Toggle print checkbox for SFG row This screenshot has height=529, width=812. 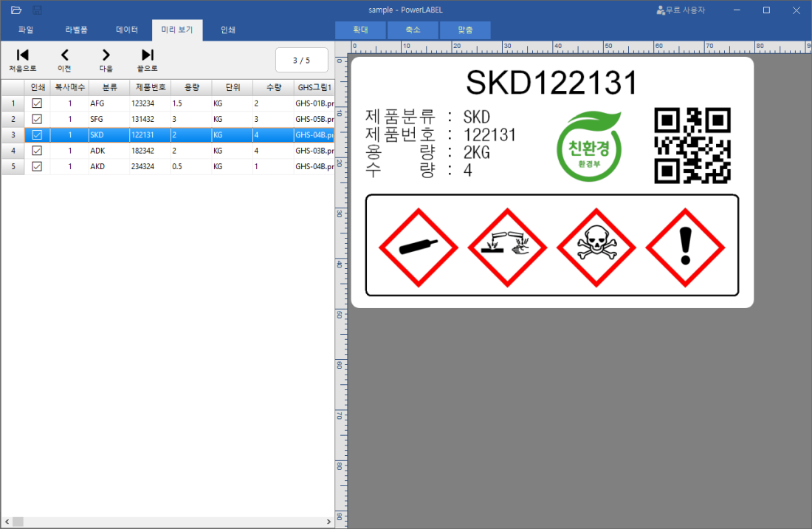(x=37, y=119)
